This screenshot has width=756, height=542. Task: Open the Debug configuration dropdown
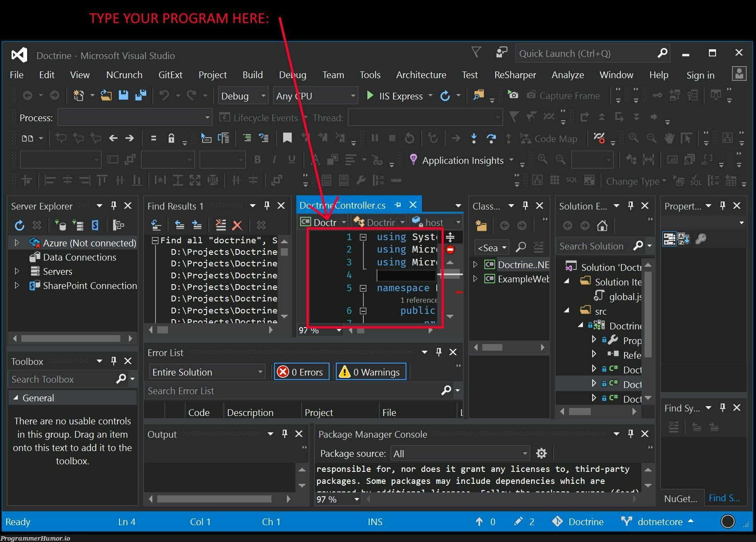[243, 95]
